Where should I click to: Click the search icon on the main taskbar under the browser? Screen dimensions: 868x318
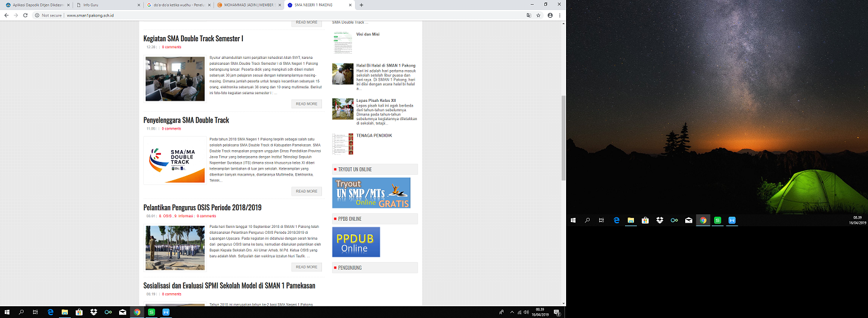tap(21, 312)
